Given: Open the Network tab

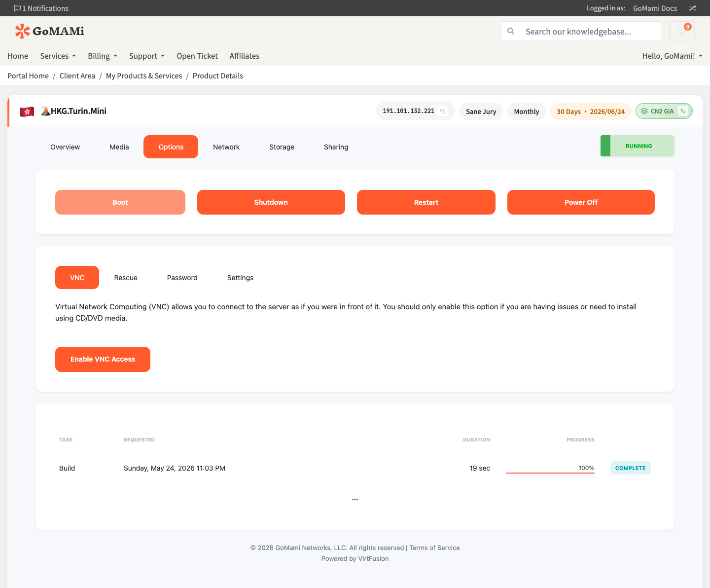Looking at the screenshot, I should point(226,147).
